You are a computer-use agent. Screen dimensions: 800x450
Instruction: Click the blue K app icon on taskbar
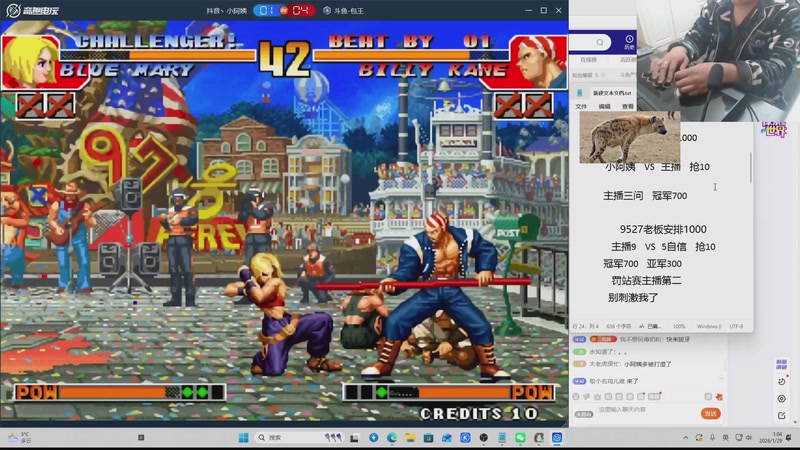click(x=465, y=438)
